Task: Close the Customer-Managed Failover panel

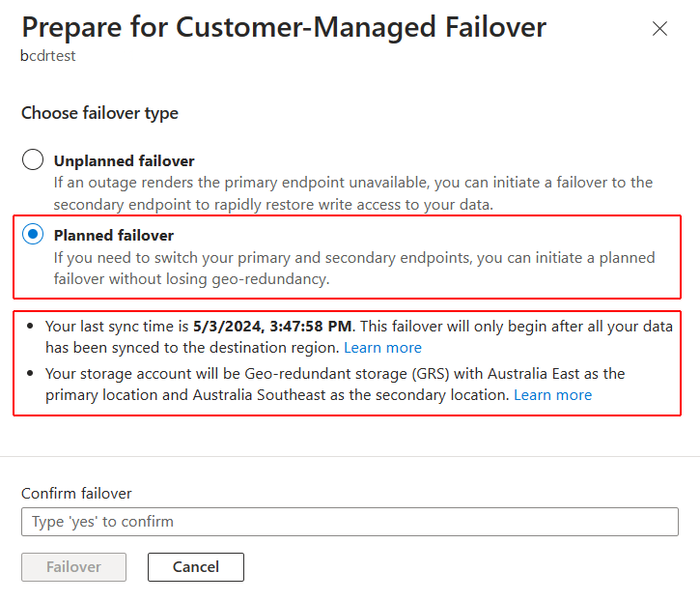Action: pyautogui.click(x=659, y=29)
